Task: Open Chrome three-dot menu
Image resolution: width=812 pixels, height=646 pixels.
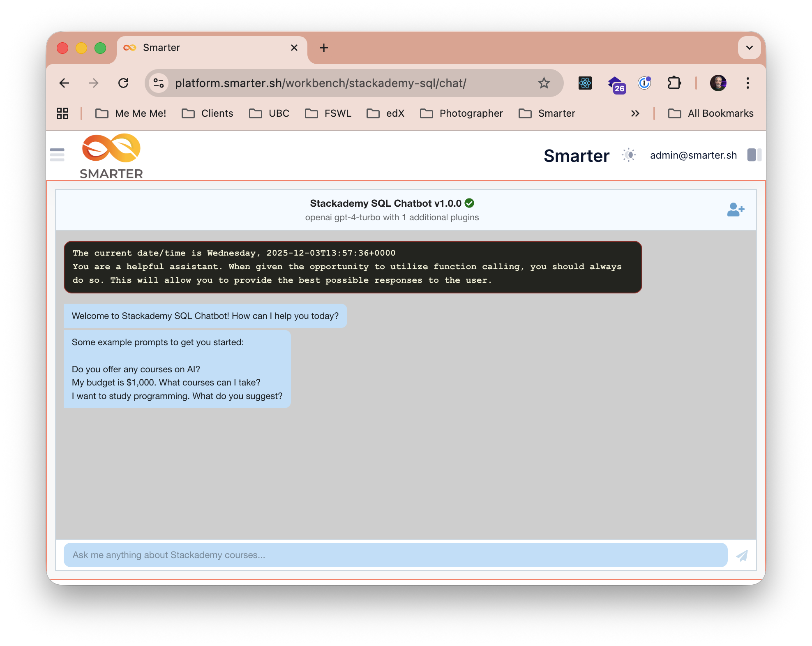Action: click(x=748, y=83)
